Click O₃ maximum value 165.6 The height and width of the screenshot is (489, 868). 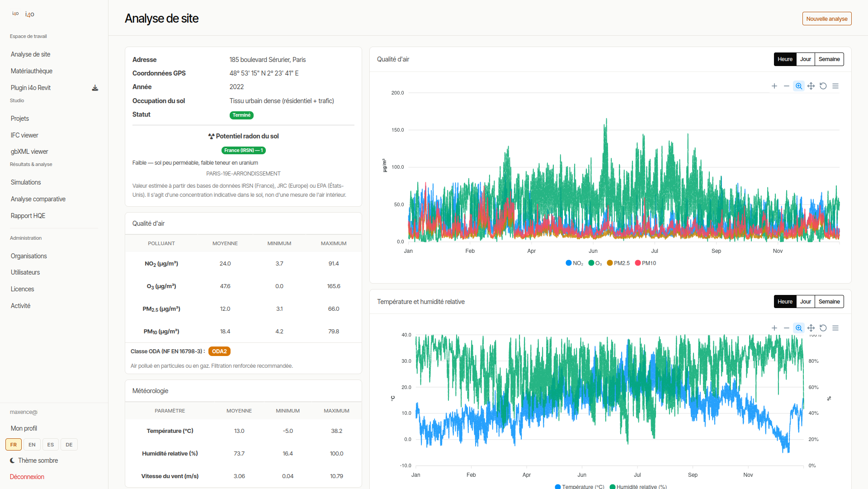tap(334, 286)
